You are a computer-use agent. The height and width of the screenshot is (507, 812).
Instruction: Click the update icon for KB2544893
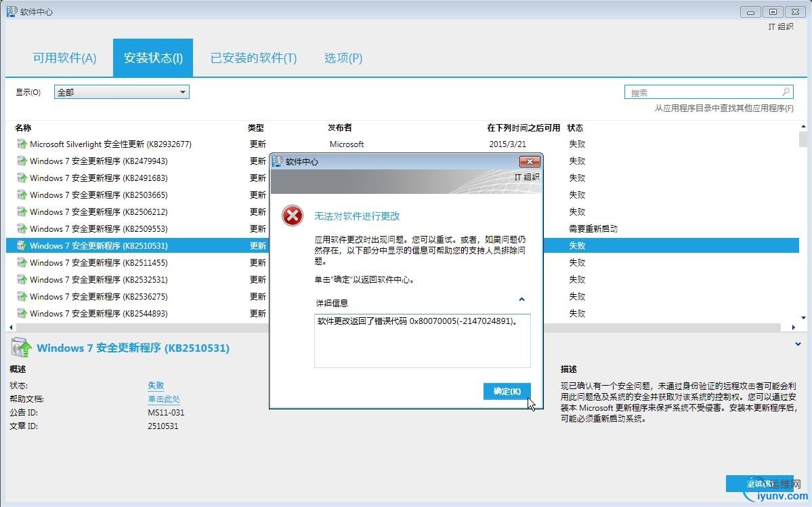pyautogui.click(x=22, y=313)
